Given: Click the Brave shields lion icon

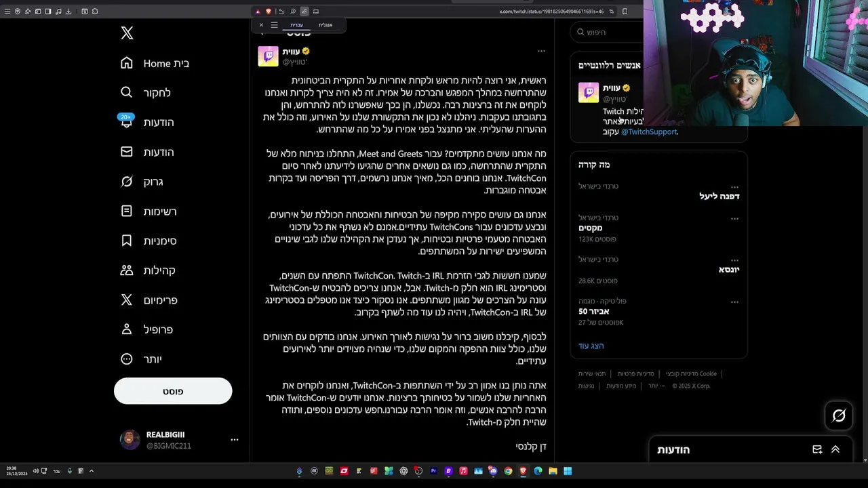Looking at the screenshot, I should pos(269,12).
